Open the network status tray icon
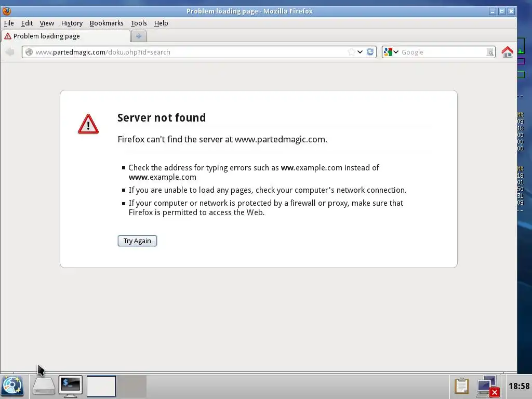Viewport: 532px width, 399px height. tap(487, 386)
